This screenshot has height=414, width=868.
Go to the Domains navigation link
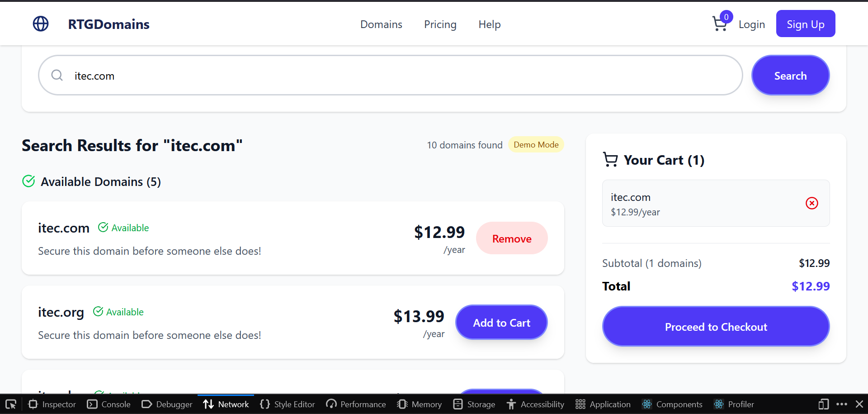(x=381, y=24)
